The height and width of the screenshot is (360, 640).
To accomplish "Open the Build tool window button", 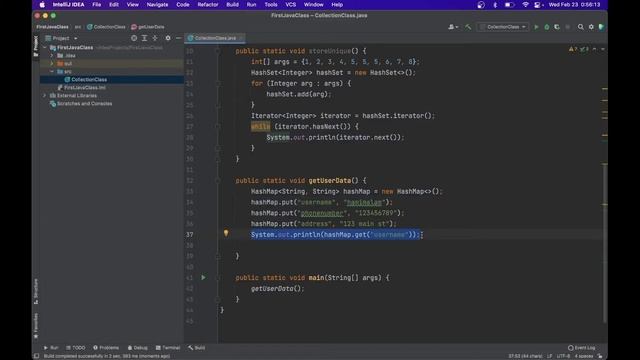I will pyautogui.click(x=197, y=348).
